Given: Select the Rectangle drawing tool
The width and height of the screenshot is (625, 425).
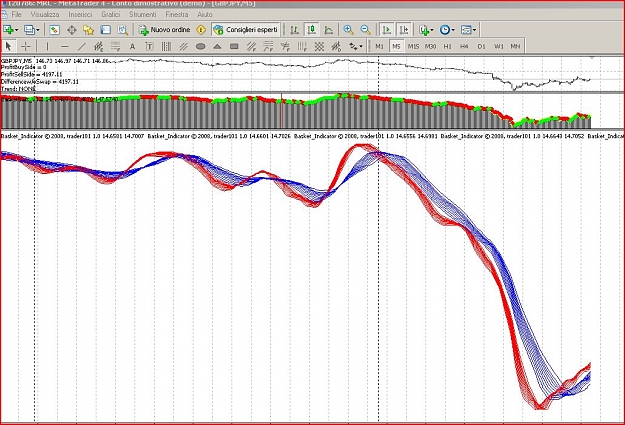Looking at the screenshot, I should [x=234, y=47].
